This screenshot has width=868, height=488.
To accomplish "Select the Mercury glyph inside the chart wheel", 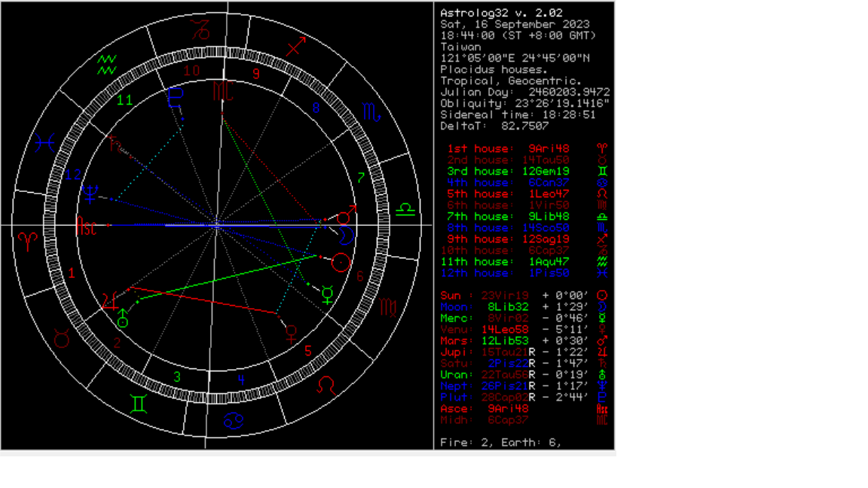I will [327, 294].
